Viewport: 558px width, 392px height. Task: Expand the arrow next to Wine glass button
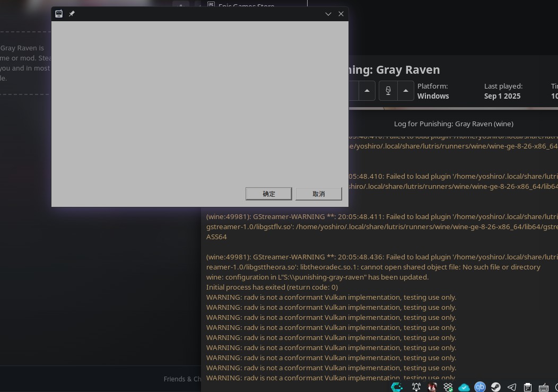(x=406, y=91)
